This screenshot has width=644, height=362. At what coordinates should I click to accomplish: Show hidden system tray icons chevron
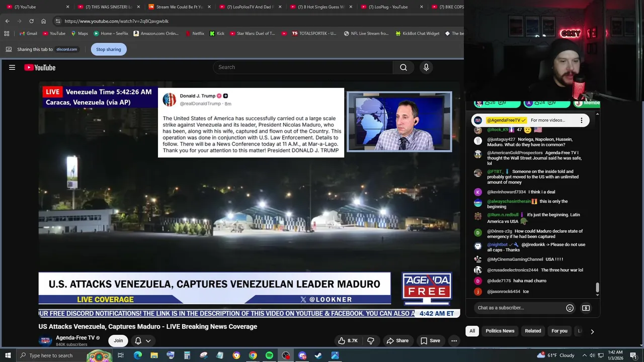[585, 355]
